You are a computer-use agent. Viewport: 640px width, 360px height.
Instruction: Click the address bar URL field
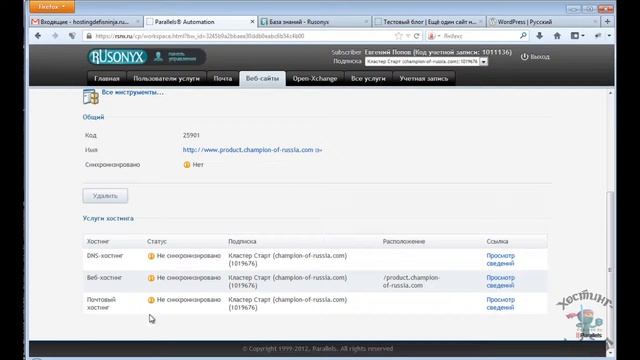pos(243,36)
